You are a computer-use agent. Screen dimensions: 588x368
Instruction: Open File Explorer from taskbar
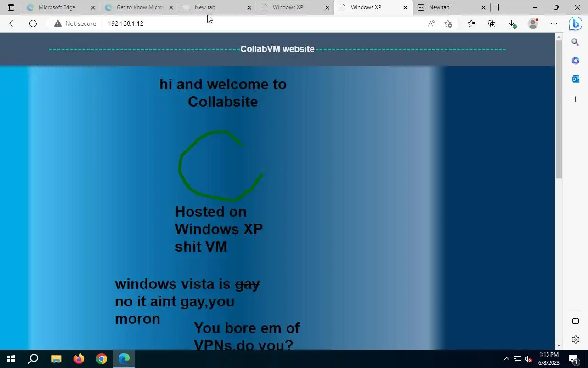tap(56, 359)
